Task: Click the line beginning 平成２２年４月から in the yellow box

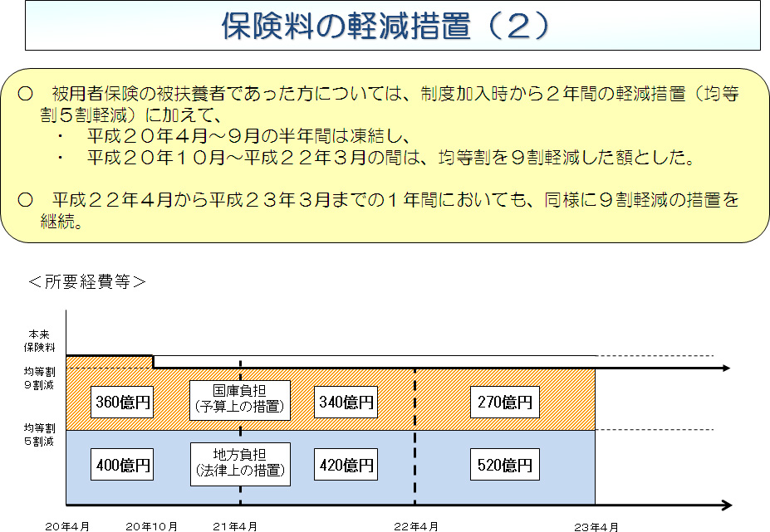Action: click(x=390, y=200)
